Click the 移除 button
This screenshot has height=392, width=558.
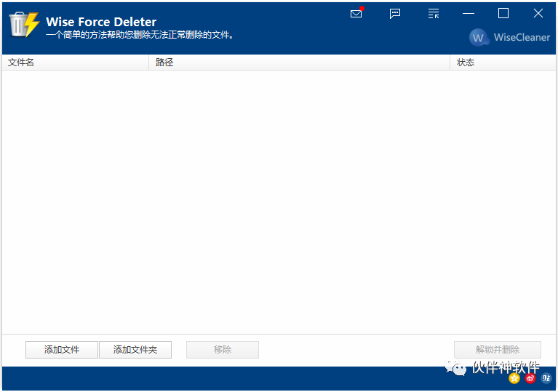click(223, 350)
